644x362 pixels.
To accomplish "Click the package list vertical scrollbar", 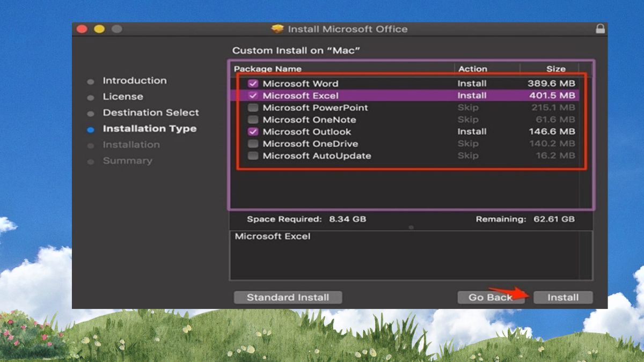I will [586, 136].
